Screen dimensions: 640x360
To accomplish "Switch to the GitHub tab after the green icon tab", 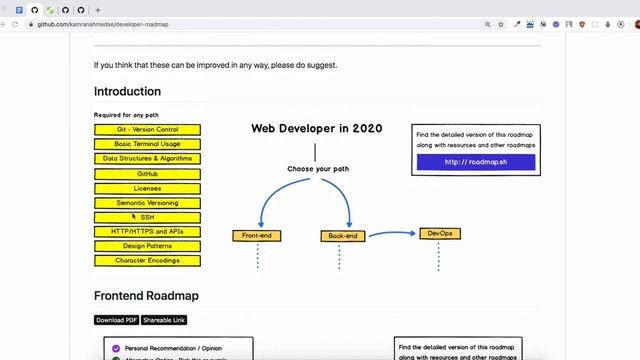I will pyautogui.click(x=65, y=10).
